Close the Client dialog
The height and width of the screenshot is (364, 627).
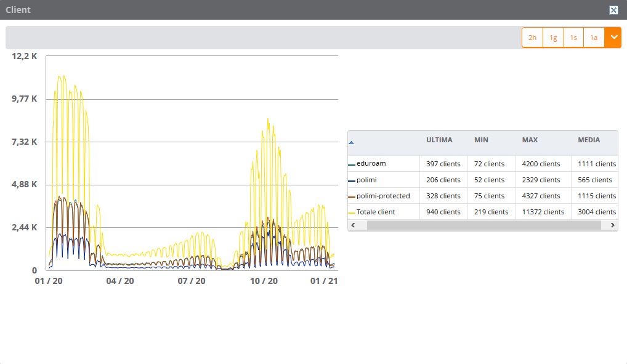[613, 10]
